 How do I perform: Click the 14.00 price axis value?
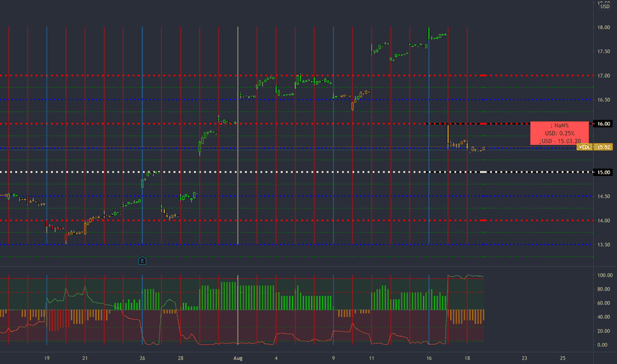coord(604,221)
